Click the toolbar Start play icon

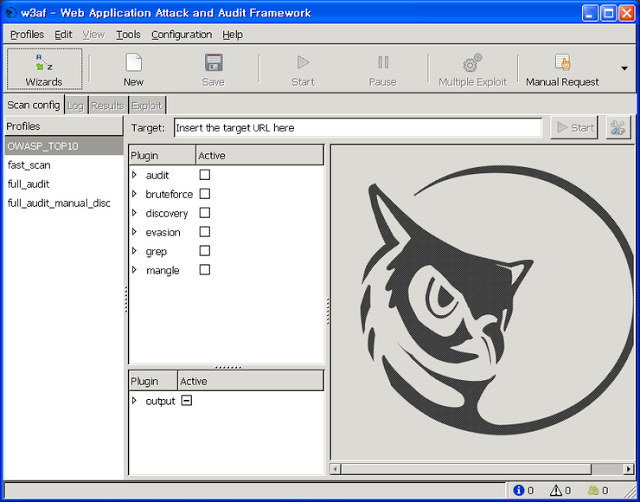point(303,62)
